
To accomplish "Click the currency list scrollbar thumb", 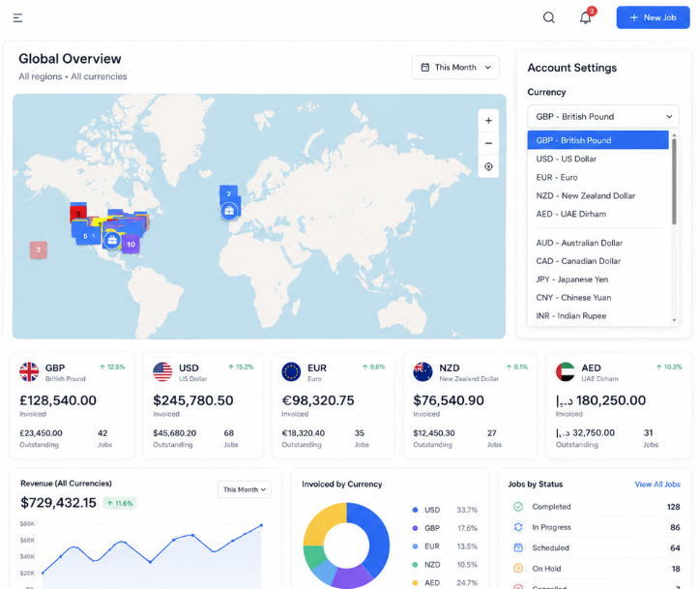I will [x=674, y=181].
